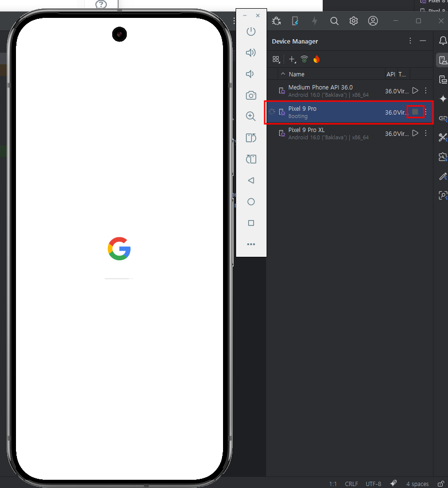Click the emulator volume down icon

click(250, 74)
